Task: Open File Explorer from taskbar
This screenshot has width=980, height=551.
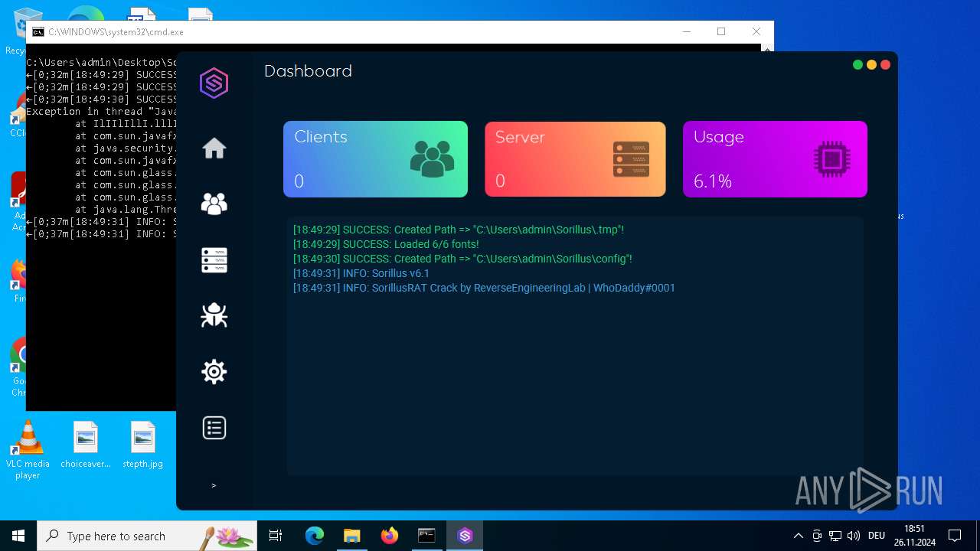Action: [x=351, y=536]
